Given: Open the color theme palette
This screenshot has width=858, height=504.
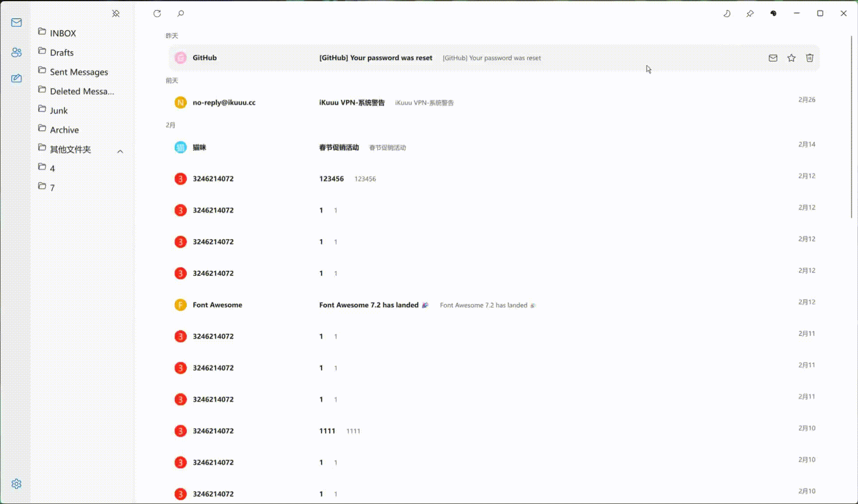Looking at the screenshot, I should pos(773,13).
